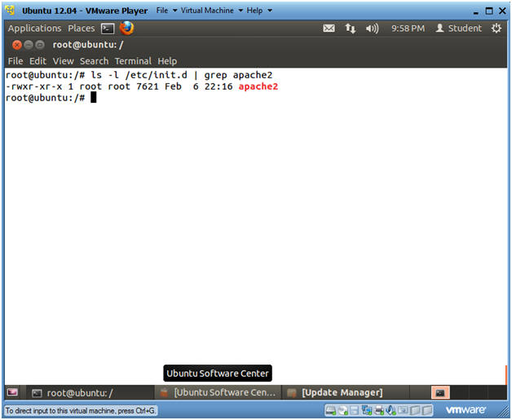Click the '22:16' timestamp in output
The image size is (512, 420).
(x=218, y=86)
